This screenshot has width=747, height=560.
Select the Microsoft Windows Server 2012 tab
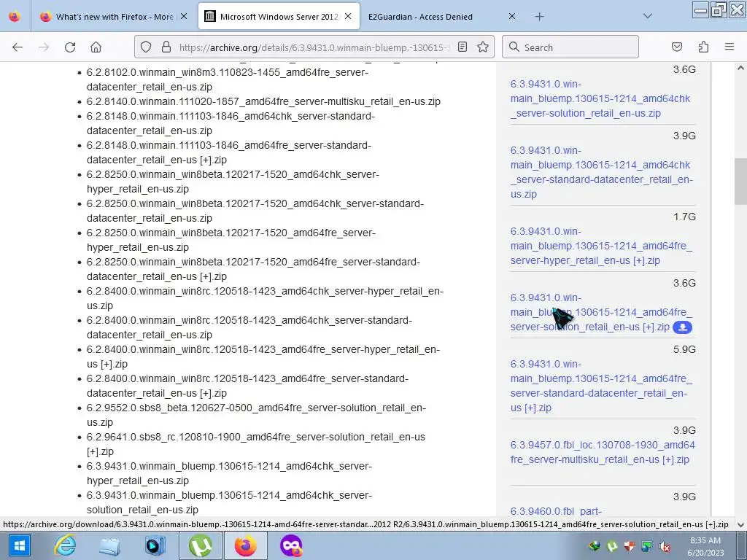279,17
